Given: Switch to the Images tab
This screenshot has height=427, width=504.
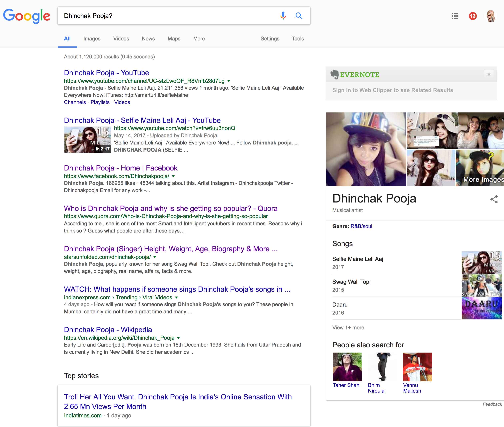Looking at the screenshot, I should point(92,39).
